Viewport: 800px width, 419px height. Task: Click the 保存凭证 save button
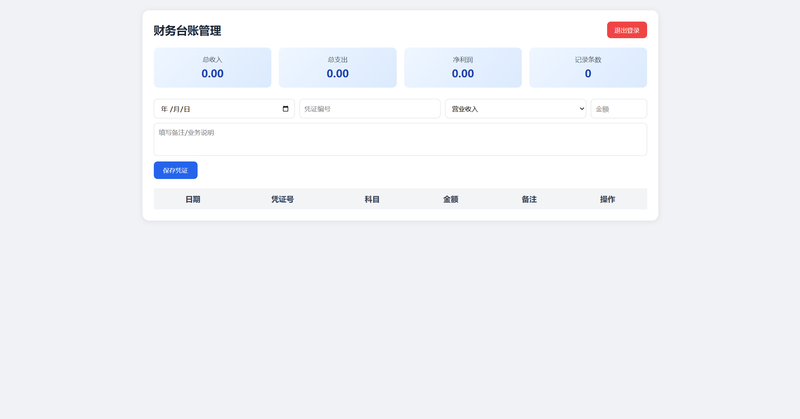point(176,170)
